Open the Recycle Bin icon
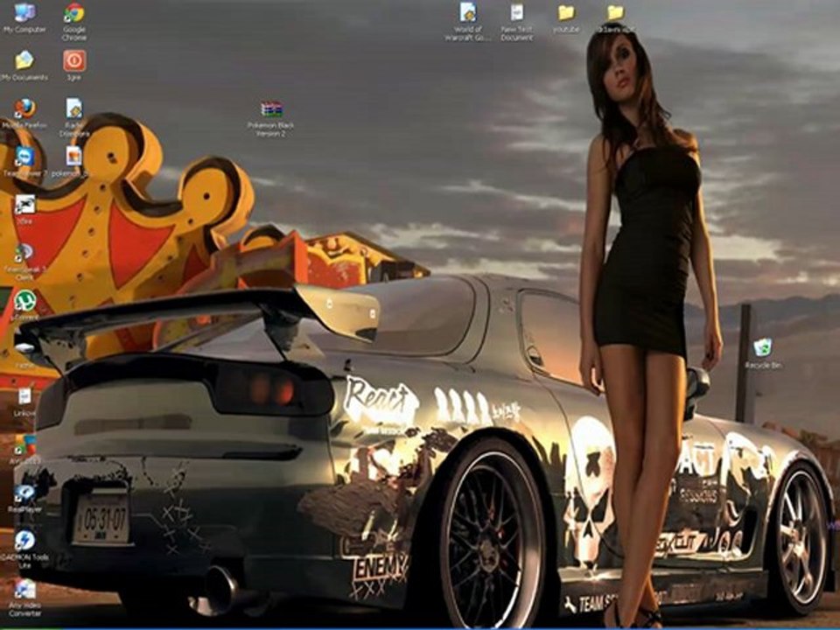 click(x=763, y=348)
